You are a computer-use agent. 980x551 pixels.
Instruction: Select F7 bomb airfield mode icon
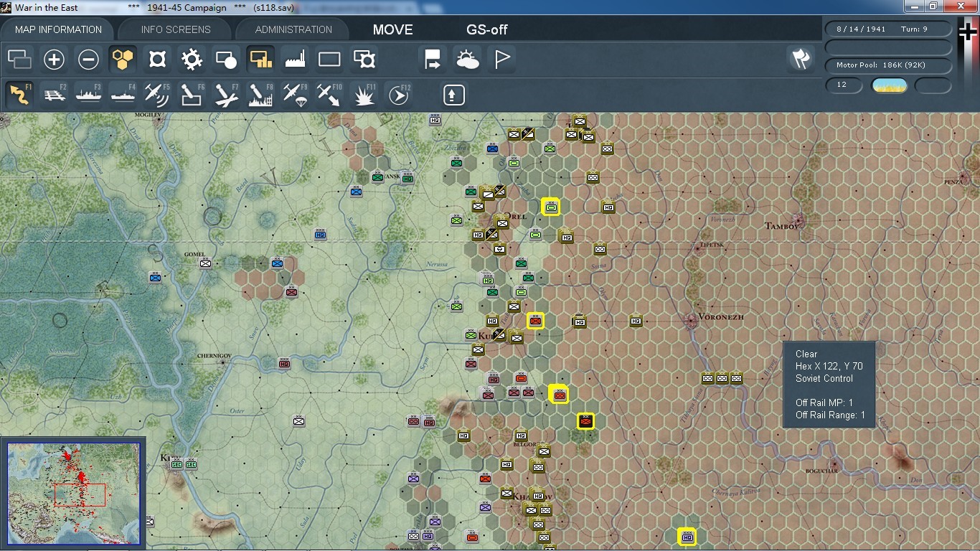click(226, 95)
